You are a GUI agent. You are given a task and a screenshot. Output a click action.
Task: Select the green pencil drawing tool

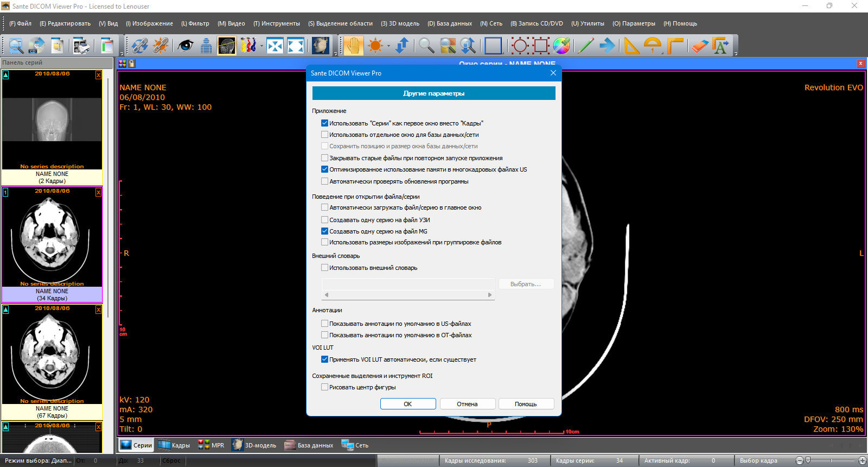585,46
